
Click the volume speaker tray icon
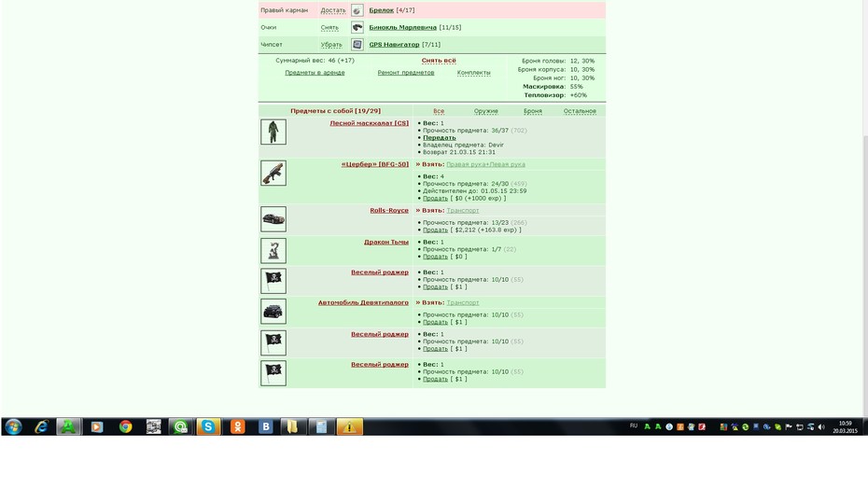(821, 426)
